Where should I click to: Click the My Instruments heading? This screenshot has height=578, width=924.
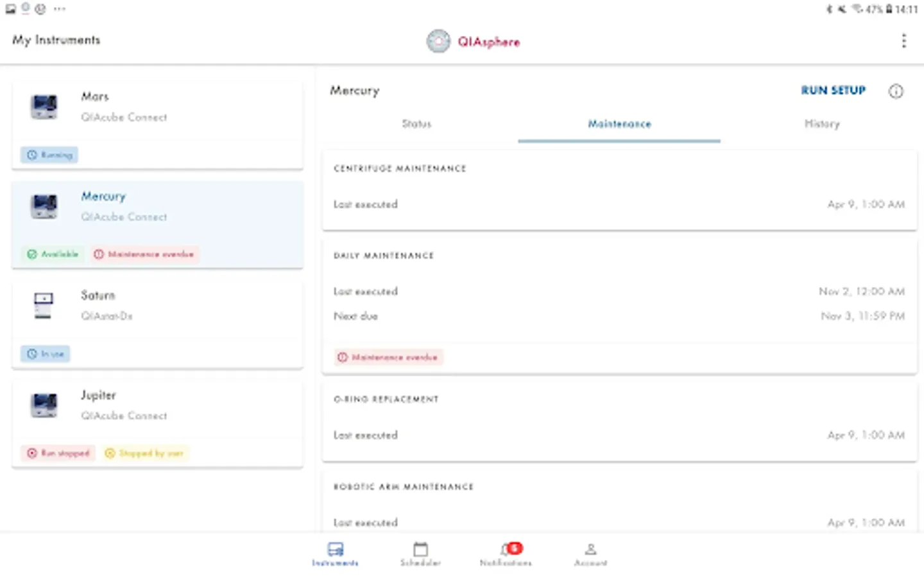[56, 40]
